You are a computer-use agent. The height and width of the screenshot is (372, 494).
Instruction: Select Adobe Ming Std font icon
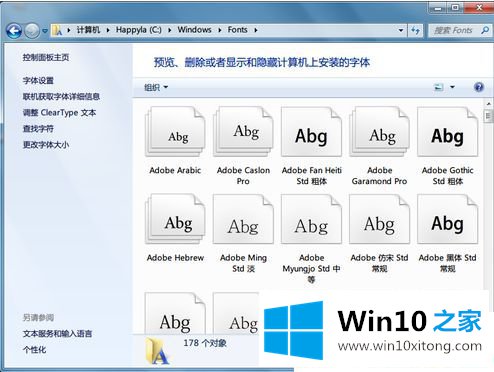click(x=243, y=219)
